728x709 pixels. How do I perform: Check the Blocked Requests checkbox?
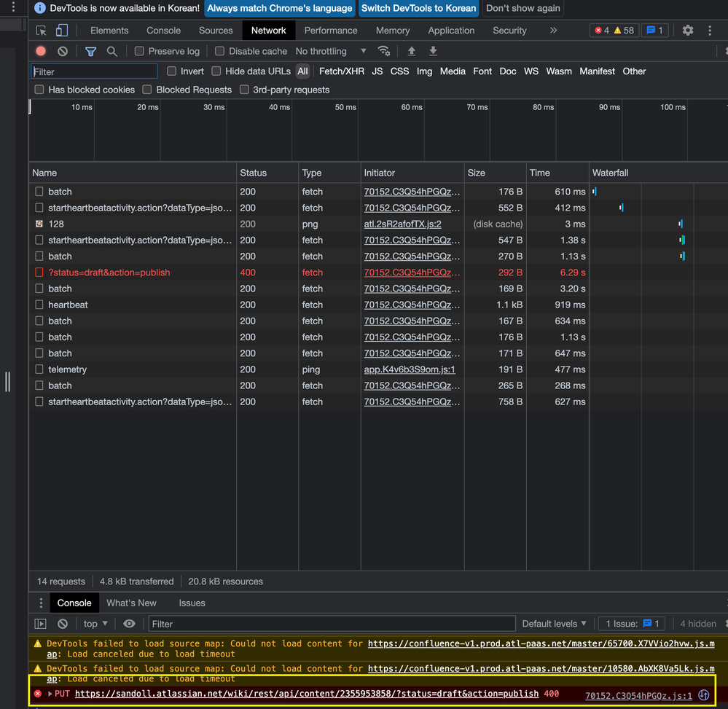147,90
